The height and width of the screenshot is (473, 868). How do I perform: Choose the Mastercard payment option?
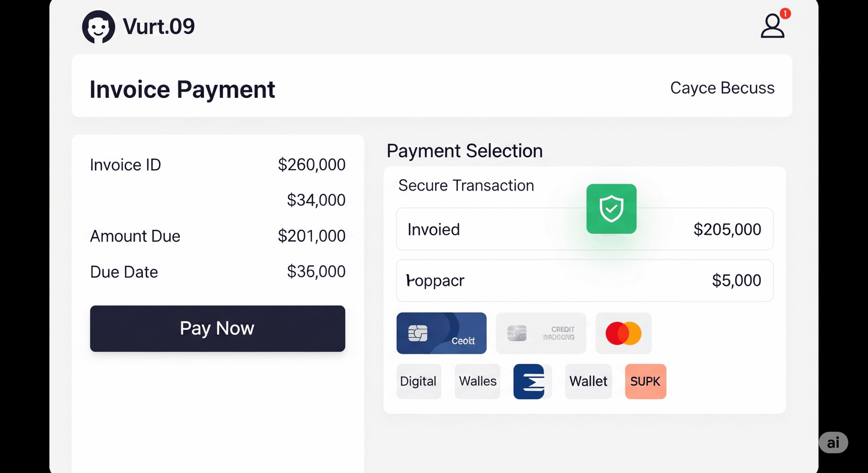pos(624,333)
